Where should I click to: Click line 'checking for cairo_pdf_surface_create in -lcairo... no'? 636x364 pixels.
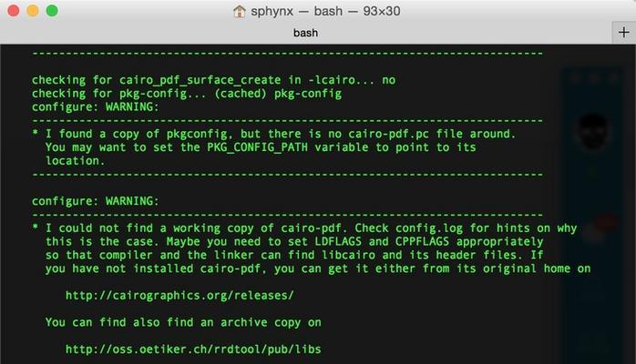pos(214,80)
